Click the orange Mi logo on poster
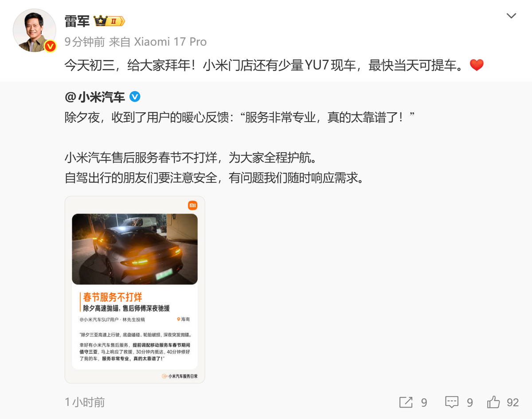This screenshot has width=532, height=419. (193, 205)
